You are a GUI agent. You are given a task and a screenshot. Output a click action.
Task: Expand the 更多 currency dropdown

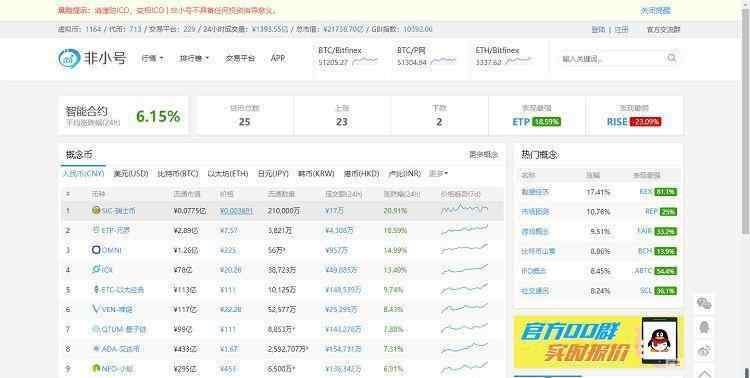tap(439, 173)
